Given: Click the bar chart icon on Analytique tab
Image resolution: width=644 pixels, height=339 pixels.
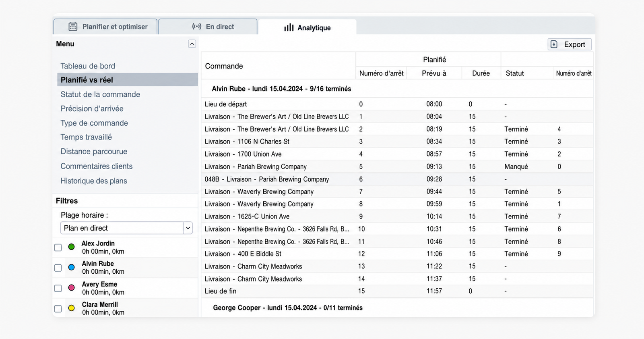Looking at the screenshot, I should coord(289,27).
